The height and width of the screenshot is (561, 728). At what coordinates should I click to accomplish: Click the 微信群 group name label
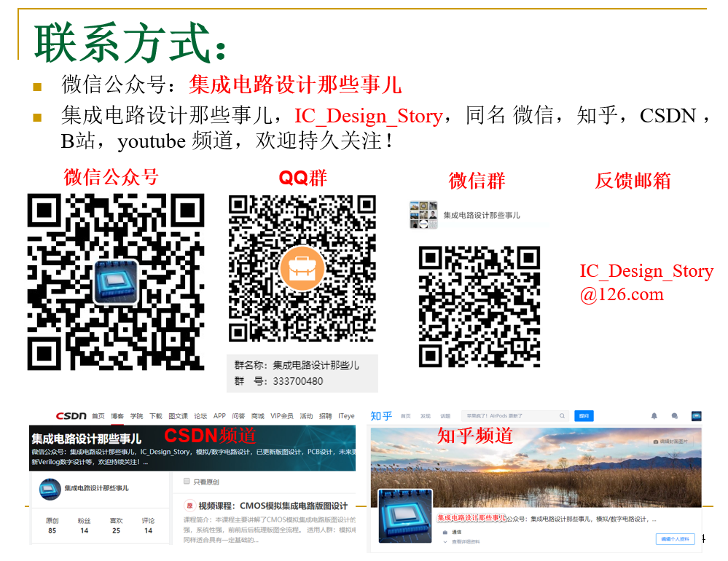coord(482,216)
